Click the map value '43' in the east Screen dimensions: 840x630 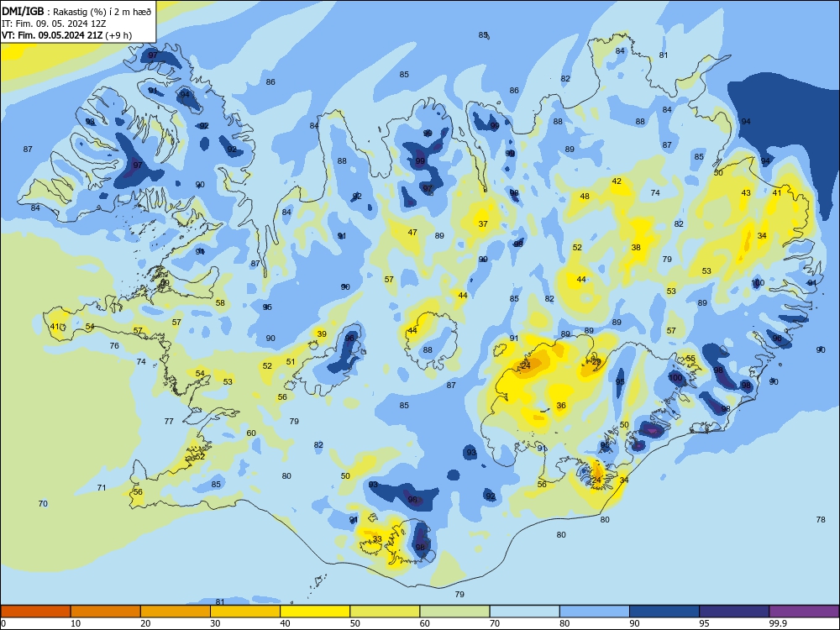tap(746, 193)
